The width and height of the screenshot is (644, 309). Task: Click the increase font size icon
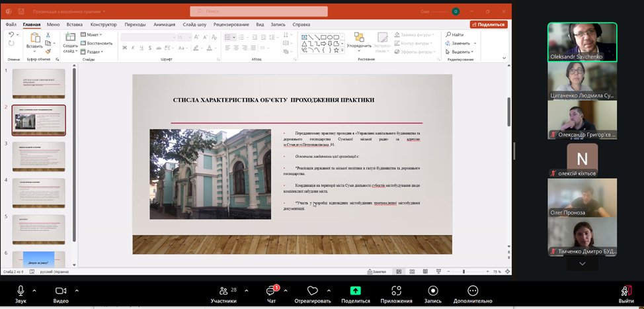point(196,38)
